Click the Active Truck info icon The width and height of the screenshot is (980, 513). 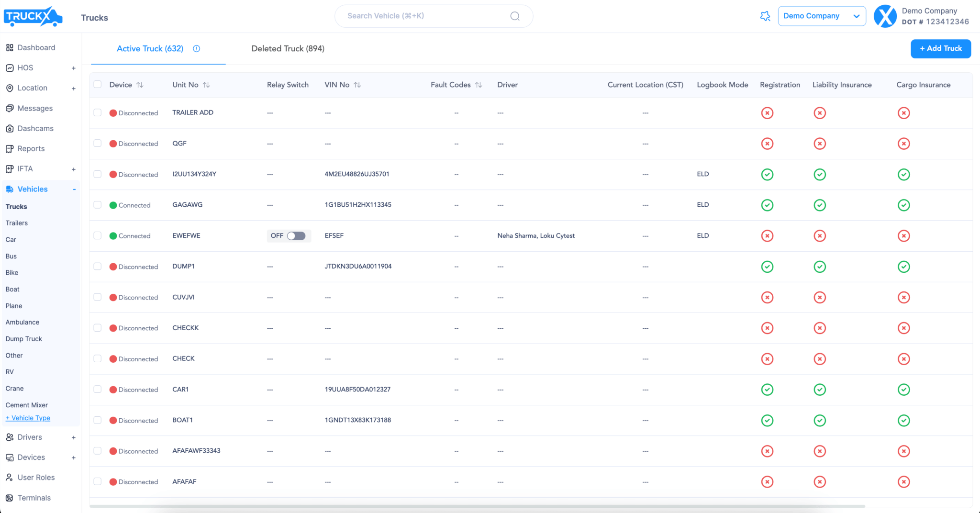[x=196, y=49]
